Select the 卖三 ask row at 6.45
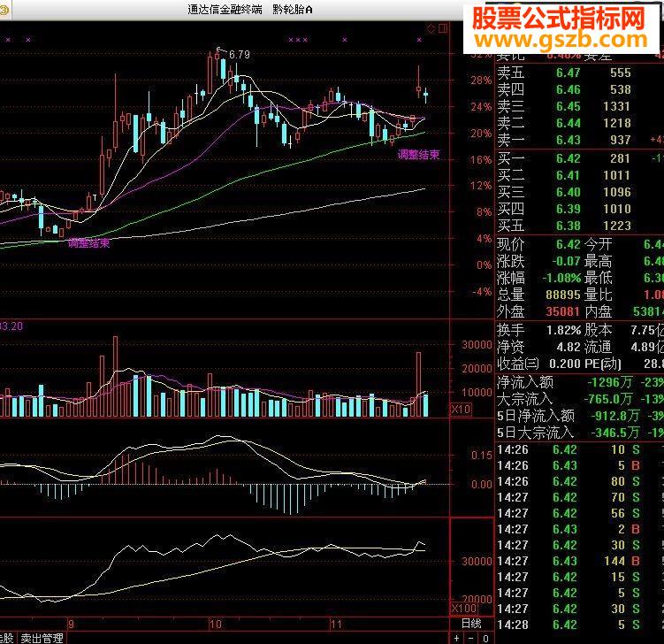Viewport: 664px width, 644px height. point(579,106)
